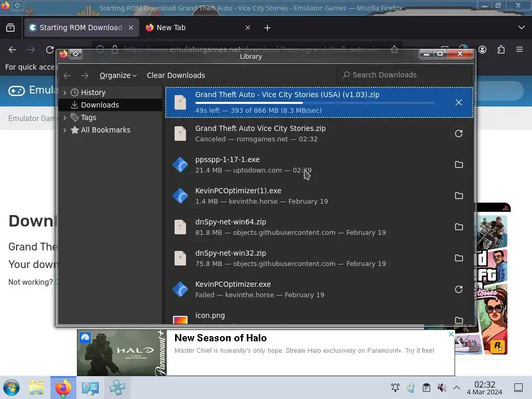This screenshot has height=399, width=532.
Task: Click the Halo ad thumbnail image
Action: (122, 353)
